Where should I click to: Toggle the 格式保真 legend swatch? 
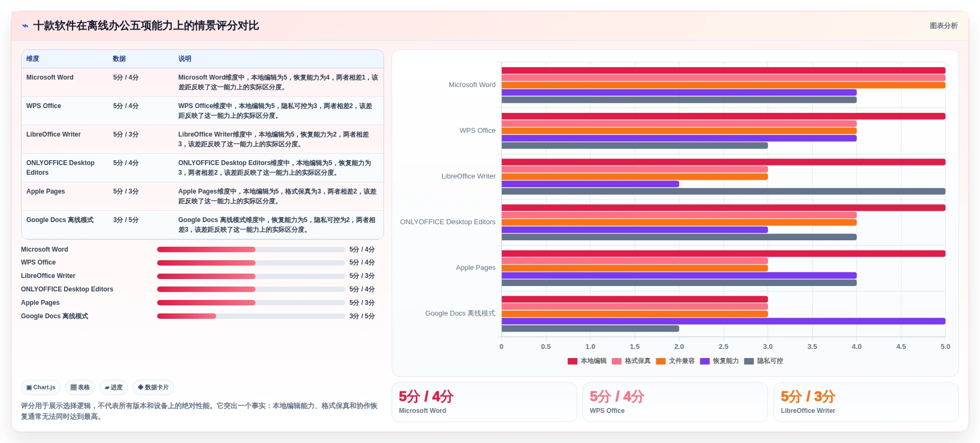616,361
